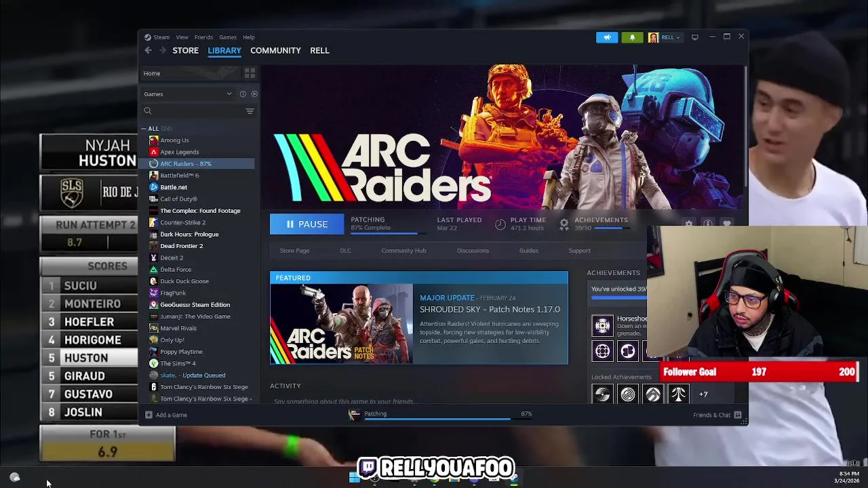Click the spiral locked achievement icon
868x488 pixels.
(628, 394)
